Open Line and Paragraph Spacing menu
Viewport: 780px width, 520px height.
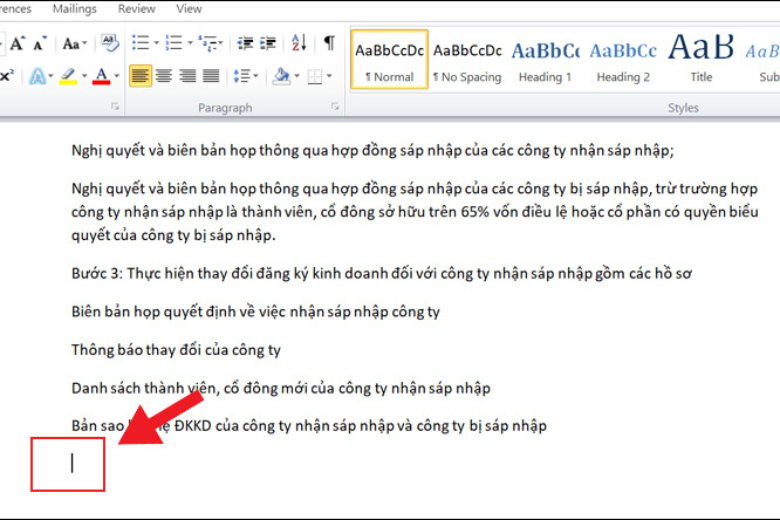click(246, 76)
